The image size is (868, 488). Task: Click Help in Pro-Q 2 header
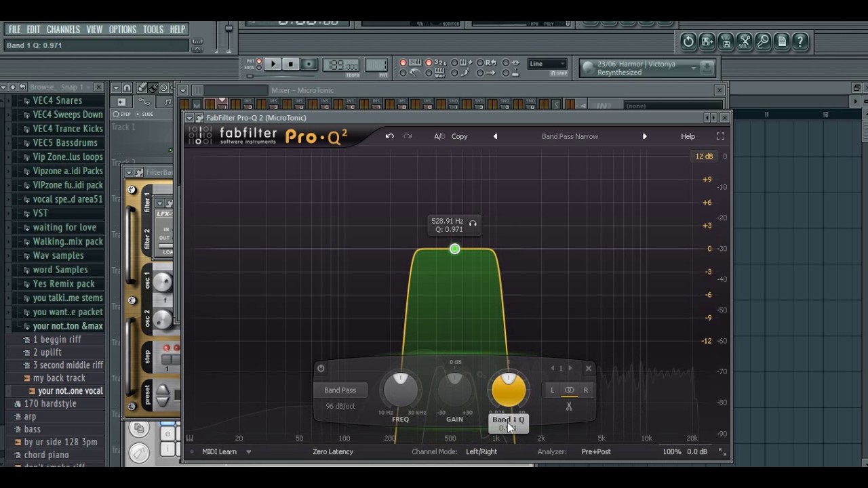pyautogui.click(x=688, y=136)
